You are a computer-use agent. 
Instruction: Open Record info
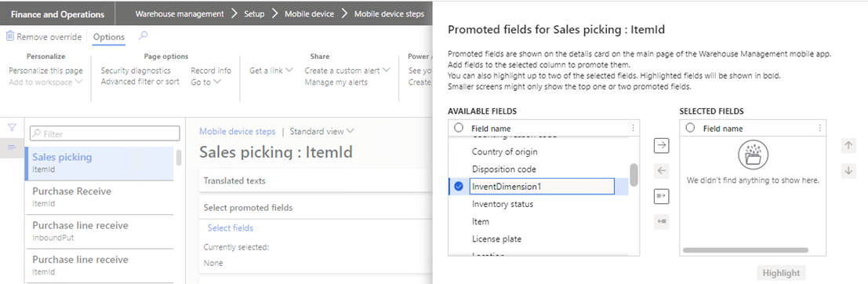pyautogui.click(x=211, y=71)
